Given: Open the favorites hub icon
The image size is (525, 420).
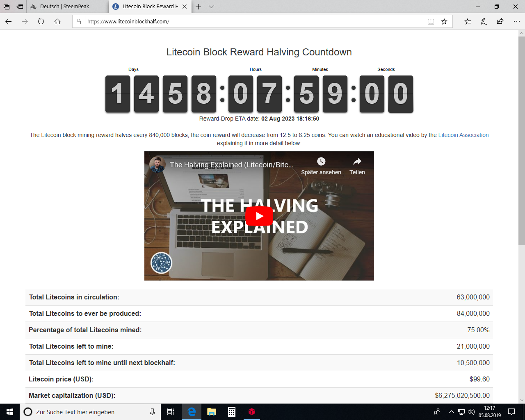Looking at the screenshot, I should pos(468,21).
